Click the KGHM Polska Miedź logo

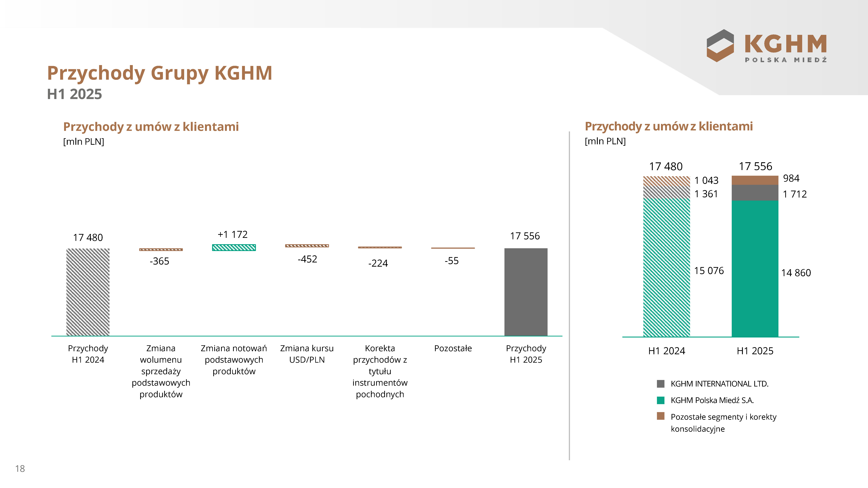(767, 46)
